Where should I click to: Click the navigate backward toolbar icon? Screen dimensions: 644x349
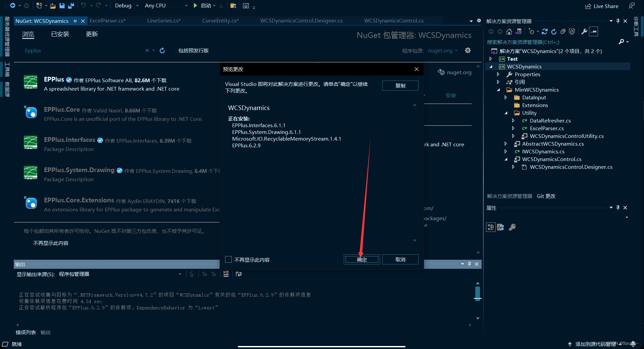pos(12,5)
